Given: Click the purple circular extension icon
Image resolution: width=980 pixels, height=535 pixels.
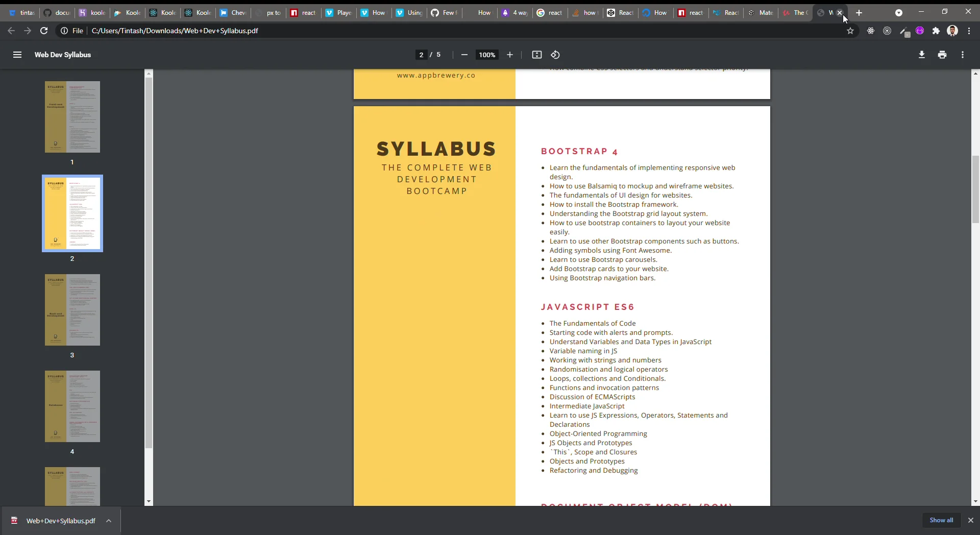Looking at the screenshot, I should pos(920,31).
